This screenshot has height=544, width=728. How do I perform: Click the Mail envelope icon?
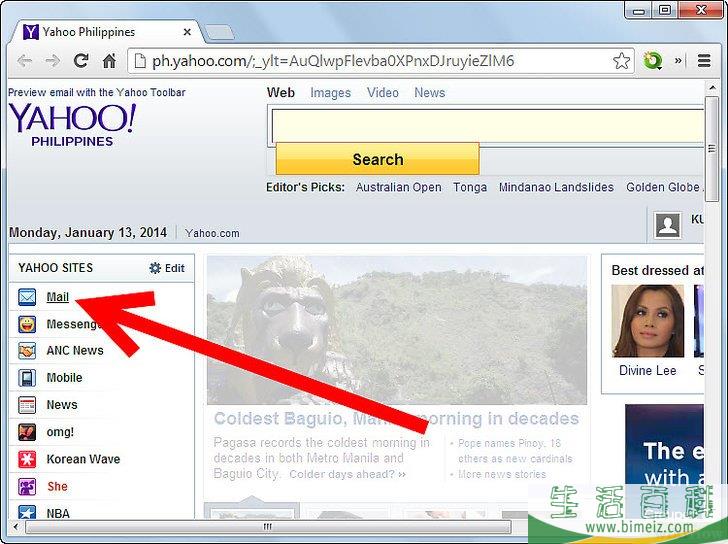(x=27, y=297)
